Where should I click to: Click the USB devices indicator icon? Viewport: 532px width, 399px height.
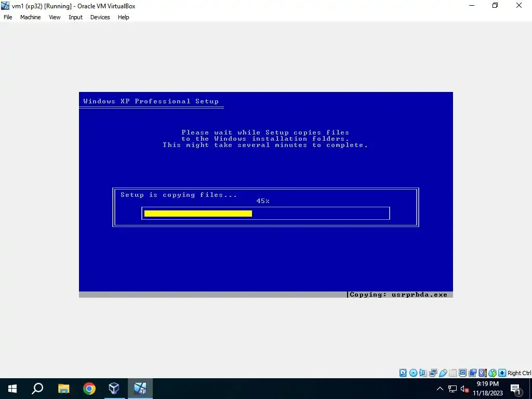click(x=443, y=373)
